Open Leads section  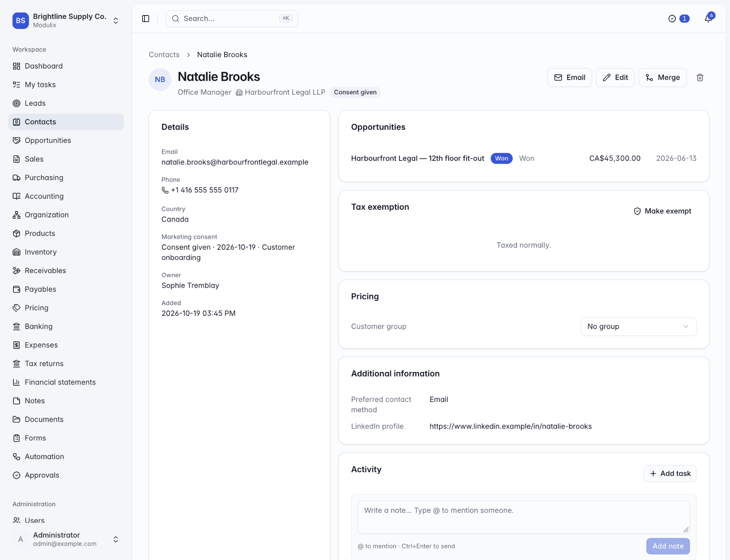[66, 103]
